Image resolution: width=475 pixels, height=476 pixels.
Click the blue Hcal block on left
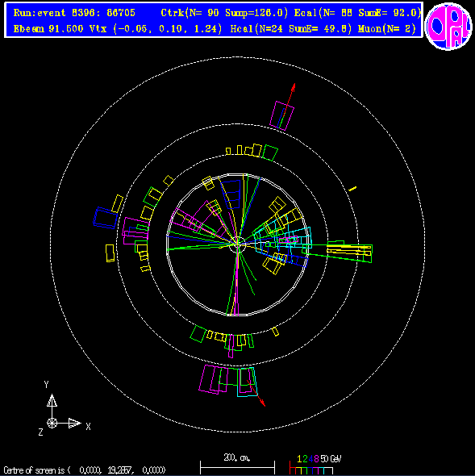(x=105, y=218)
